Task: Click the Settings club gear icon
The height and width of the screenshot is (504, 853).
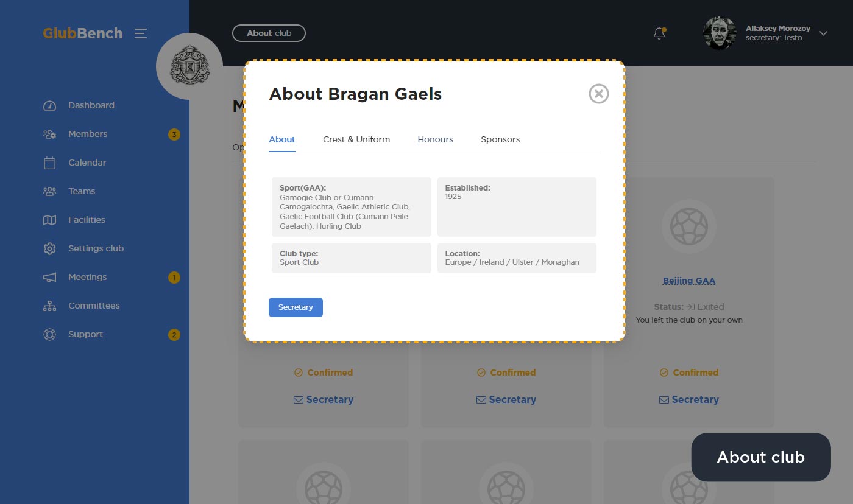Action: 49,249
